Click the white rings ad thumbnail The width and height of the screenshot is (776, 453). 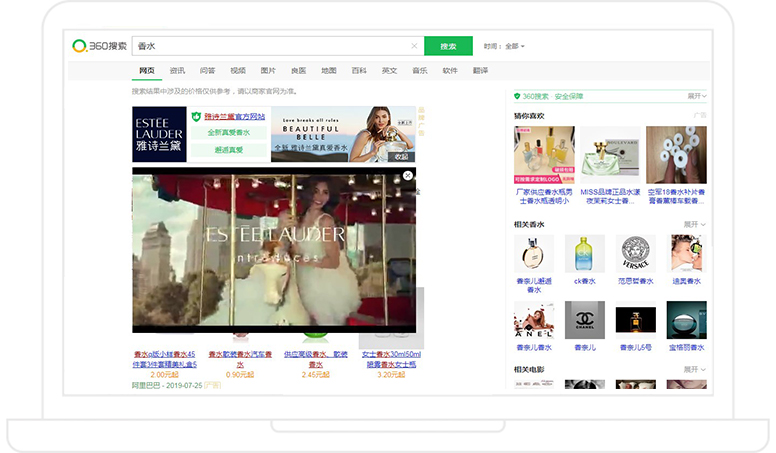point(677,155)
